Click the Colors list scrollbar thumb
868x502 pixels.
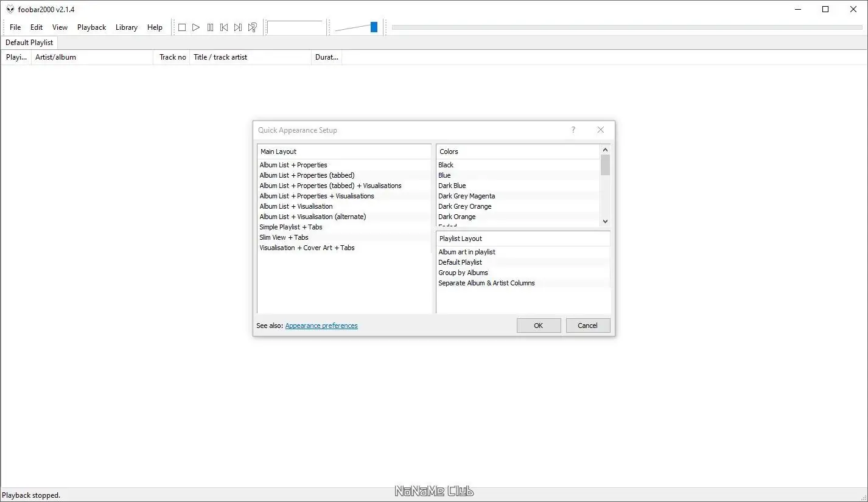tap(605, 165)
